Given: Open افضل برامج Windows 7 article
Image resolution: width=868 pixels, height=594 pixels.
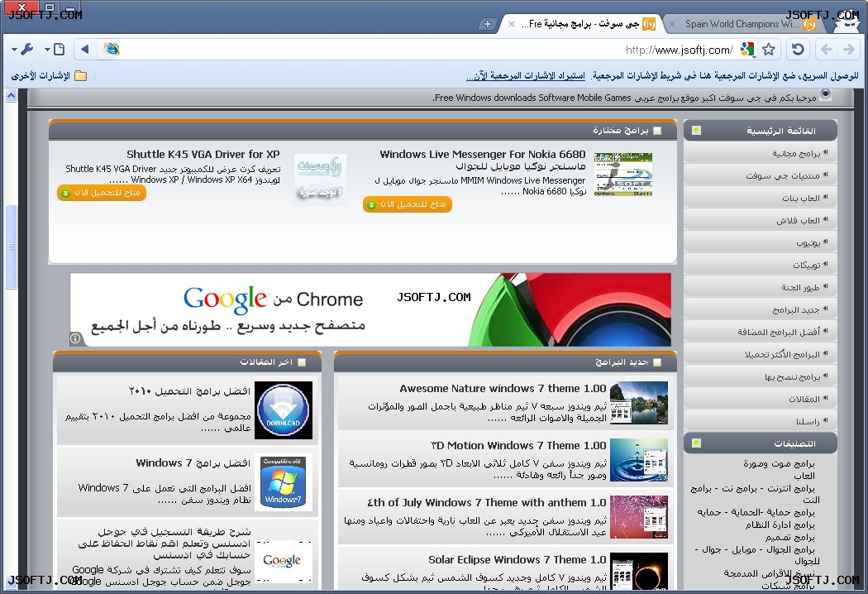Looking at the screenshot, I should click(193, 462).
